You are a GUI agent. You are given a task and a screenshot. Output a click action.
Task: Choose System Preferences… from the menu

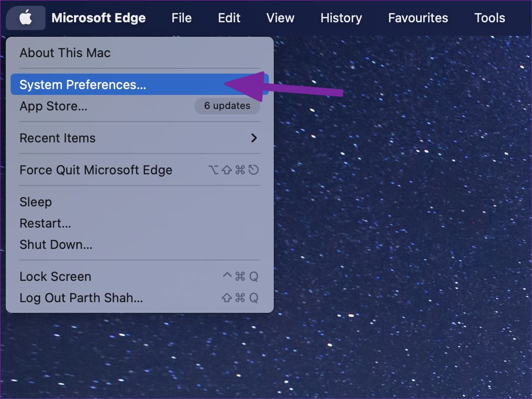pyautogui.click(x=140, y=84)
